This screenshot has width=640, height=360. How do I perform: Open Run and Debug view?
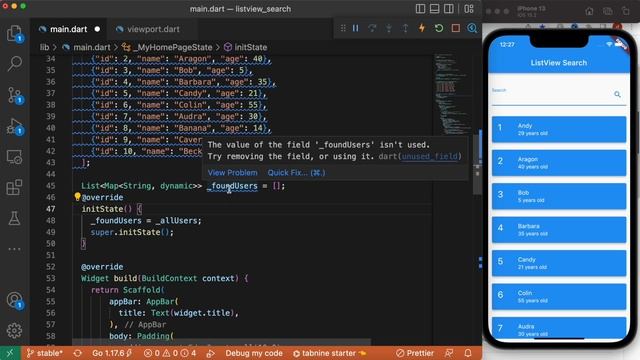14,126
